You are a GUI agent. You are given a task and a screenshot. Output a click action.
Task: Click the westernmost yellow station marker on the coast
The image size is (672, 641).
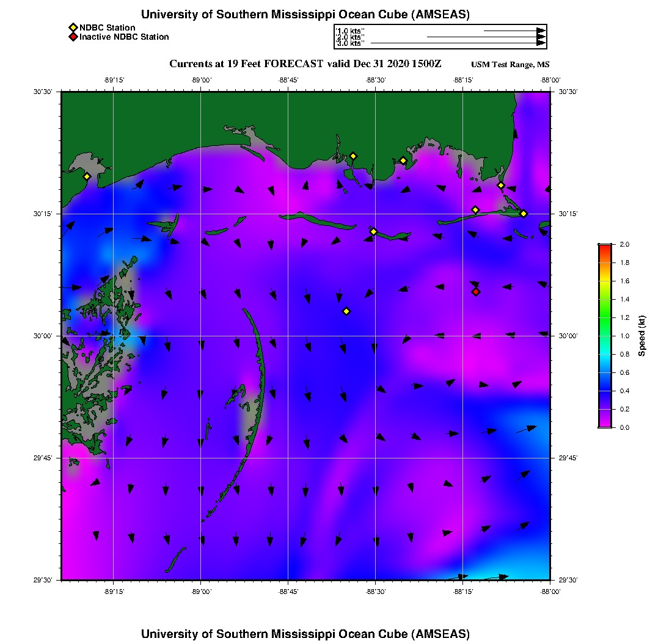pyautogui.click(x=87, y=176)
